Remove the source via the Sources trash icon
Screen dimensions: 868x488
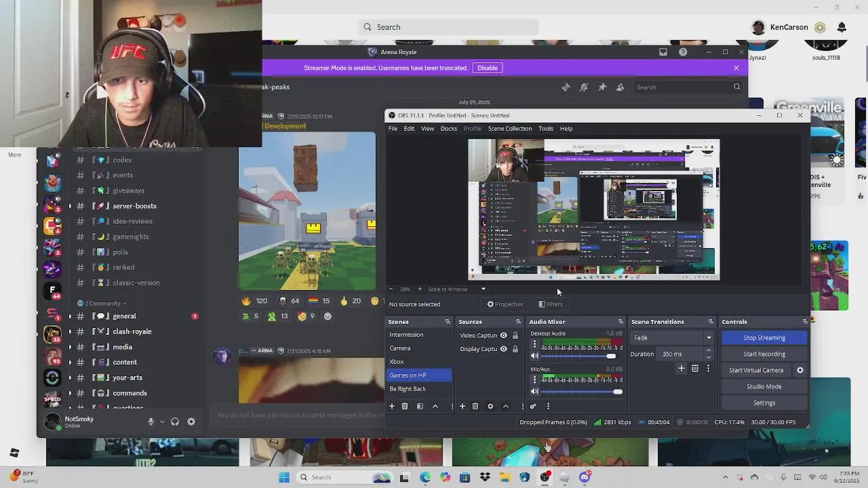coord(475,406)
